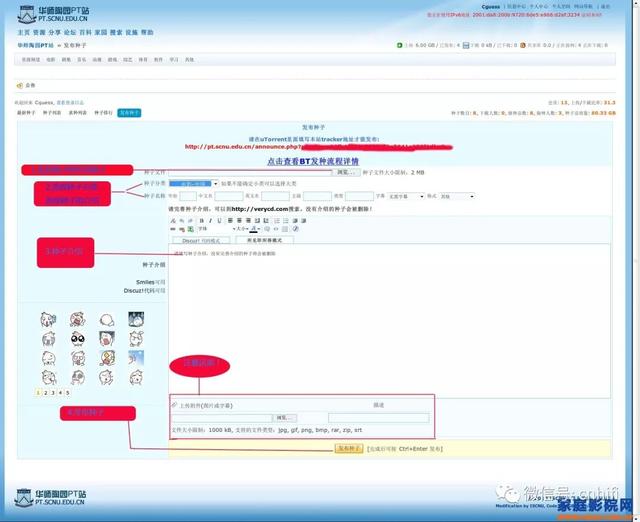Open the 点击查看BT发种流程详情 link
Screen dimensions: 640x522
tap(313, 161)
